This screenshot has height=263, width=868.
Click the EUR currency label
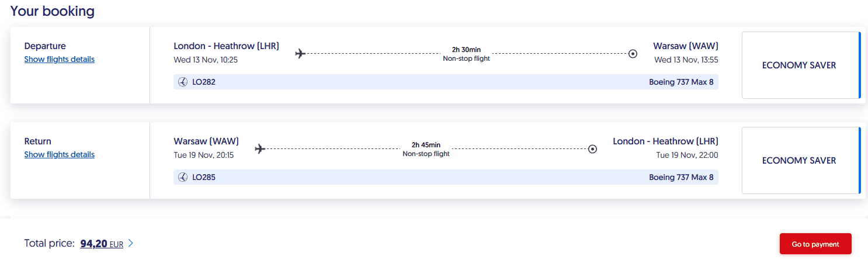116,245
